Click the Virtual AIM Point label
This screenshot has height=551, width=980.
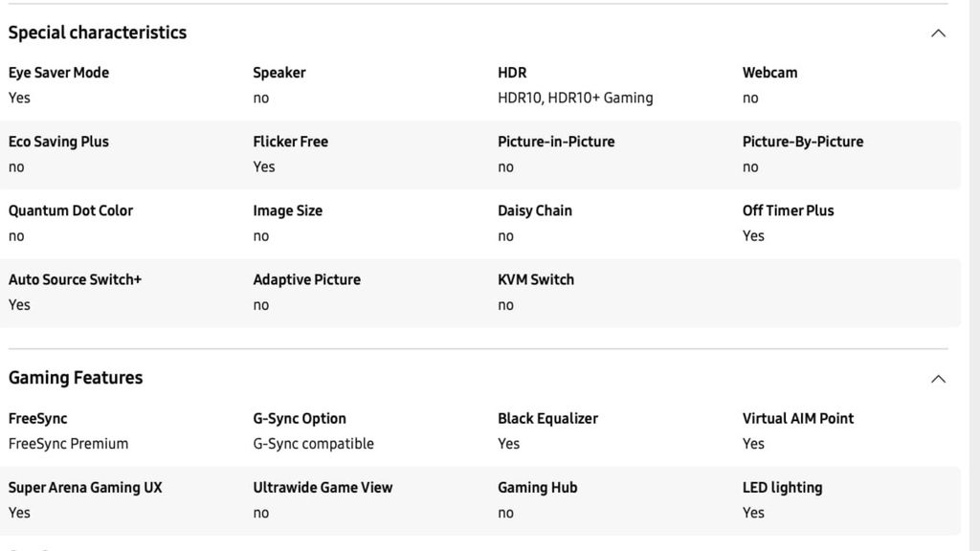coord(797,418)
